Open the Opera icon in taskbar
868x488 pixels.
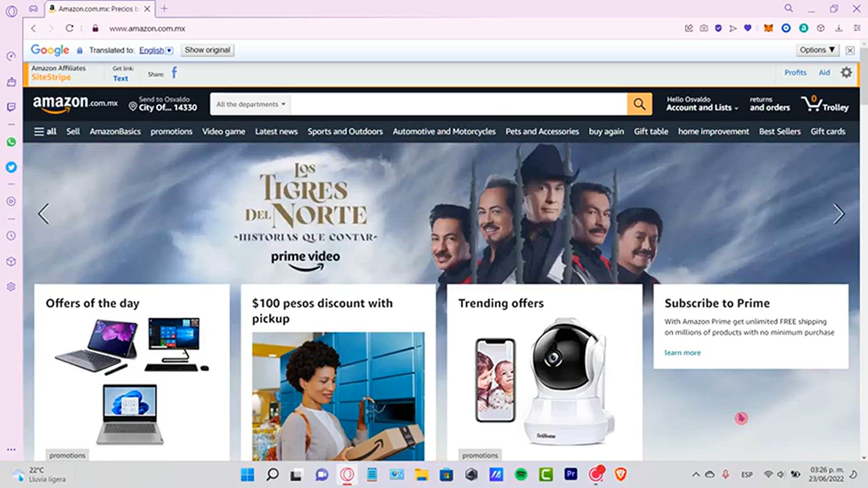click(347, 474)
